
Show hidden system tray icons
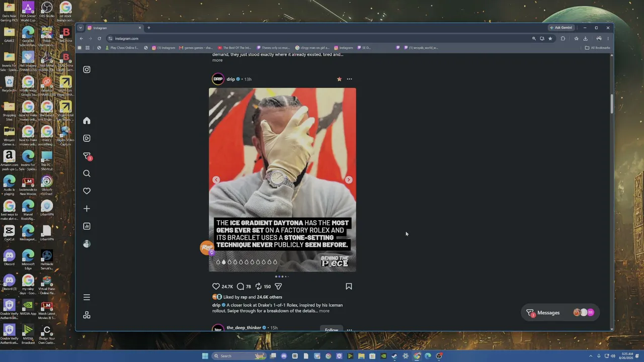coord(591,356)
